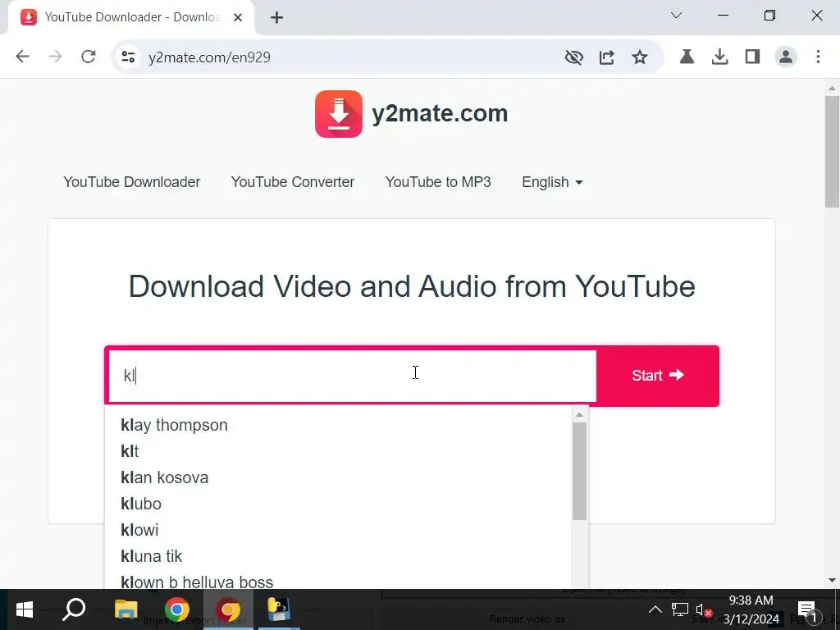The height and width of the screenshot is (630, 840).
Task: Click the y2mate red download logo
Action: click(339, 113)
